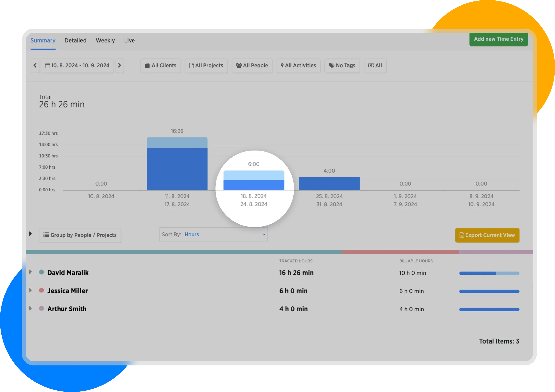Expand the David Maralik row
Image resolution: width=555 pixels, height=392 pixels.
[x=30, y=272]
